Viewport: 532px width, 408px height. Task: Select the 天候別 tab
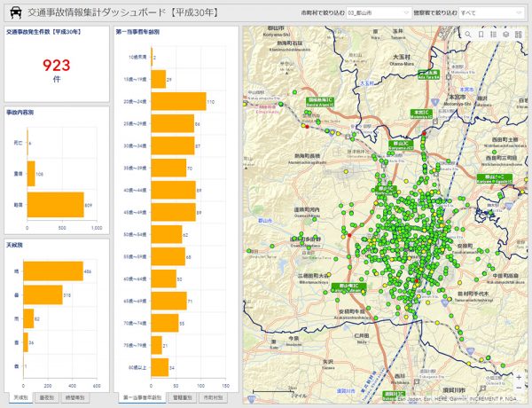tap(19, 399)
